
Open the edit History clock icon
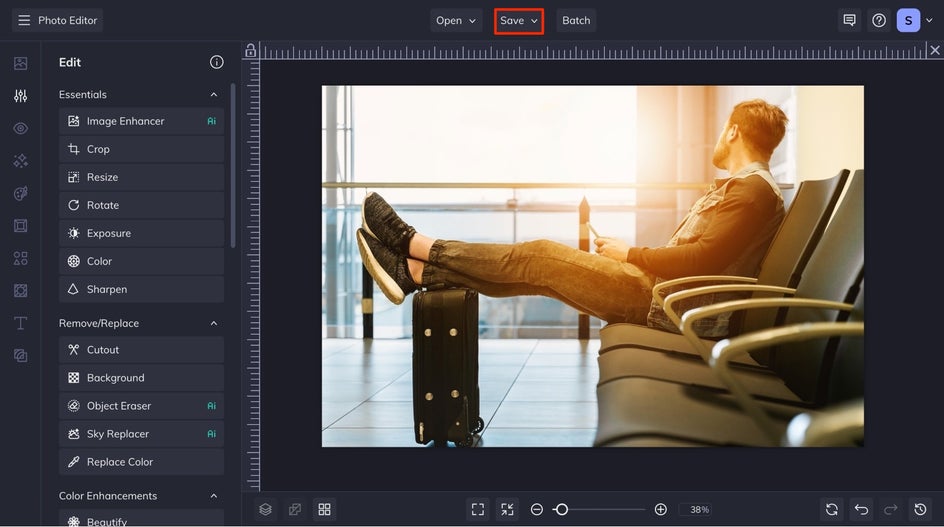pos(921,510)
